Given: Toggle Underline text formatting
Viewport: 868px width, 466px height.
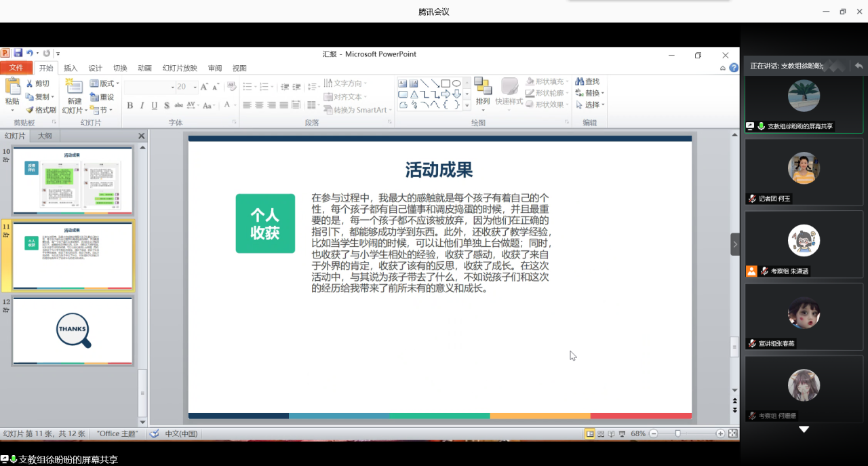Looking at the screenshot, I should pyautogui.click(x=155, y=105).
